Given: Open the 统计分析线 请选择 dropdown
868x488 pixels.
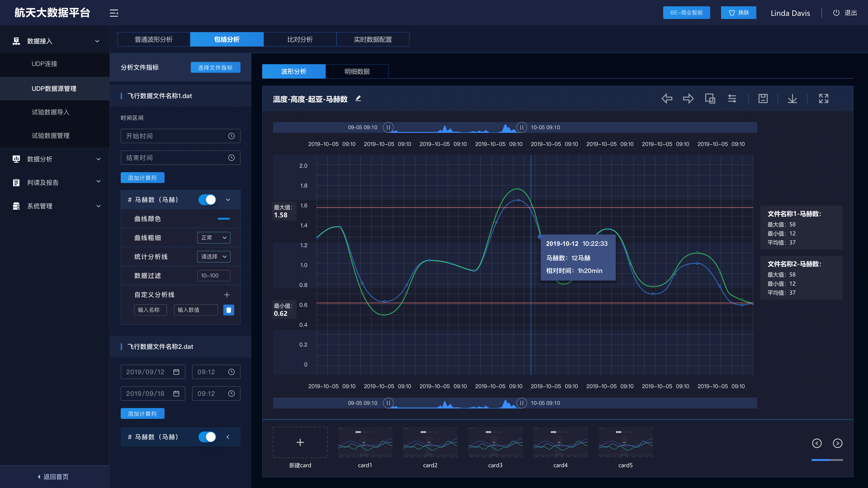Looking at the screenshot, I should (x=214, y=257).
